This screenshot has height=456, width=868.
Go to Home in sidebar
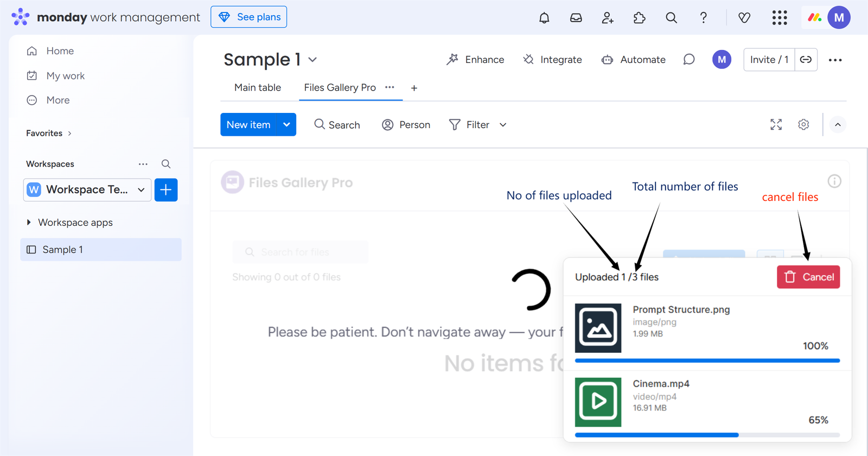(60, 51)
